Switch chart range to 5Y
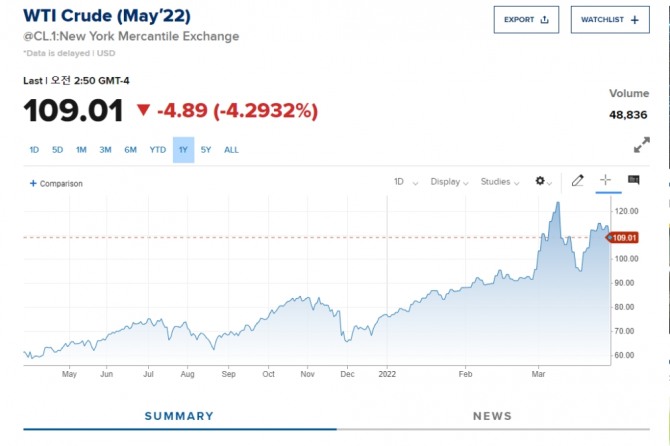 [x=206, y=150]
